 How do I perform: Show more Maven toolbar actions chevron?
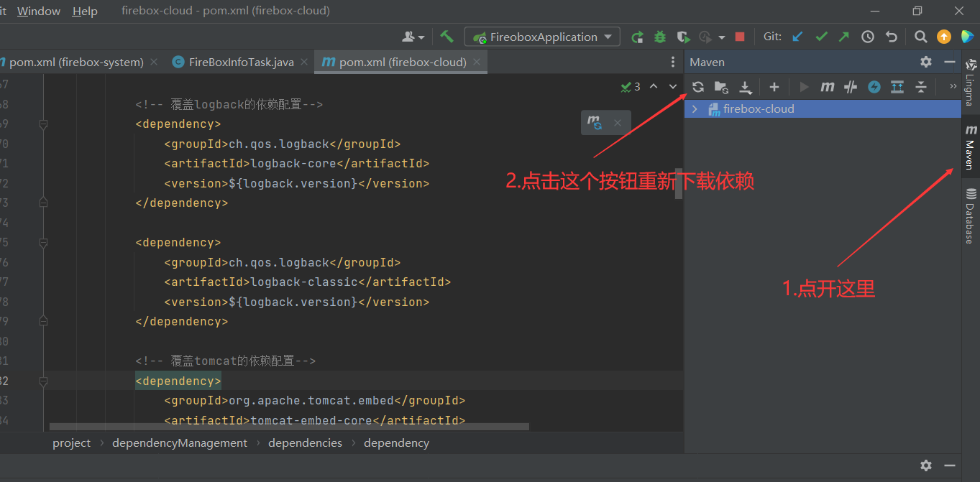click(953, 87)
